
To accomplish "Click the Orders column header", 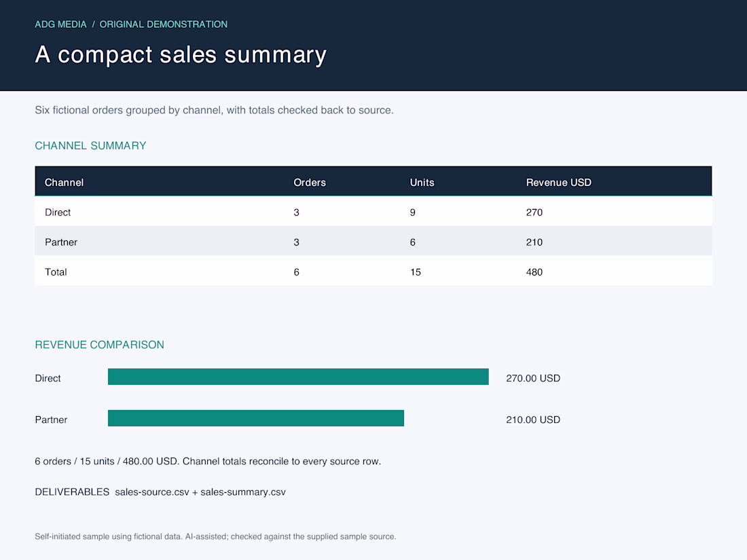I will [310, 183].
